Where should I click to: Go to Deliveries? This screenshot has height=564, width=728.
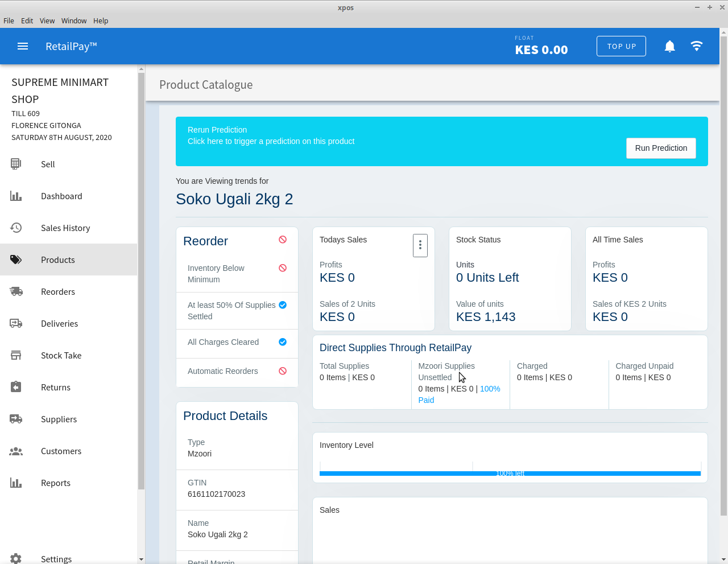[69, 323]
